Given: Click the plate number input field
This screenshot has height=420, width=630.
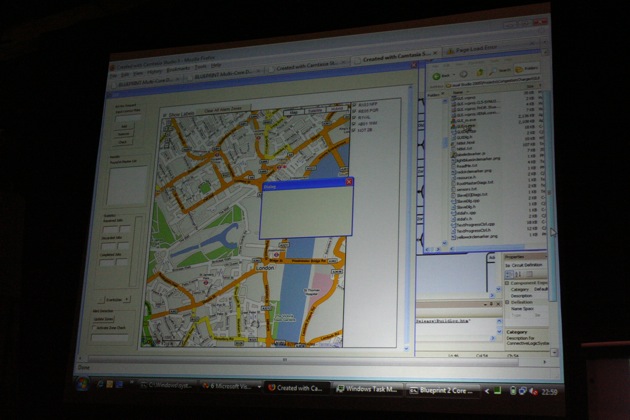Looking at the screenshot, I should (x=128, y=118).
